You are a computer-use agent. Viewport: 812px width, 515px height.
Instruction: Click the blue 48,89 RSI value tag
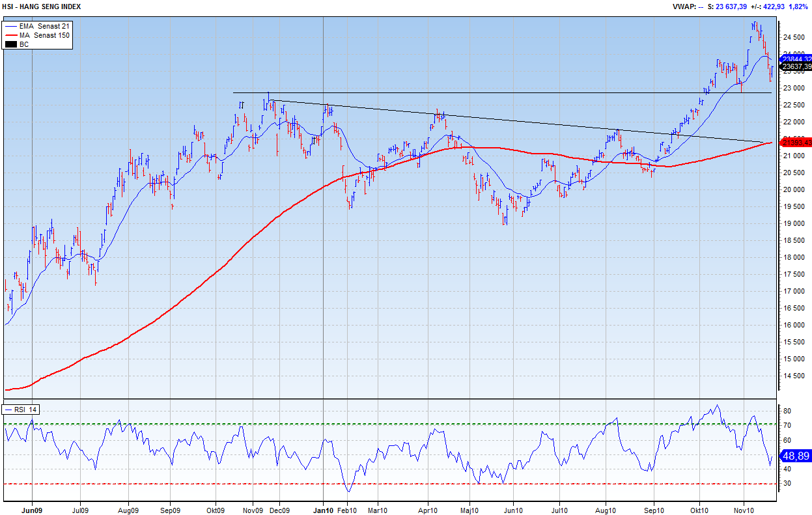(795, 457)
